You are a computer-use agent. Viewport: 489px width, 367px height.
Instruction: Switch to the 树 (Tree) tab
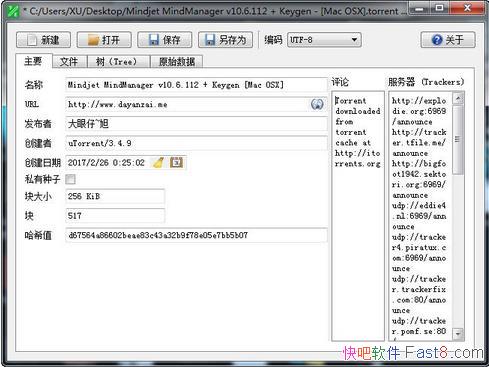point(118,62)
